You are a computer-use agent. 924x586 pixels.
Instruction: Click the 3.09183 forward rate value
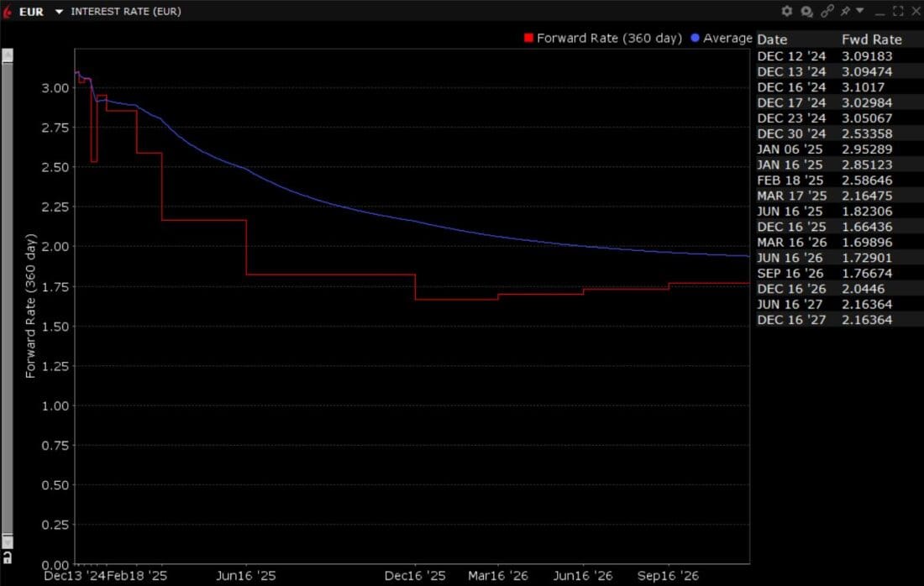tap(867, 56)
